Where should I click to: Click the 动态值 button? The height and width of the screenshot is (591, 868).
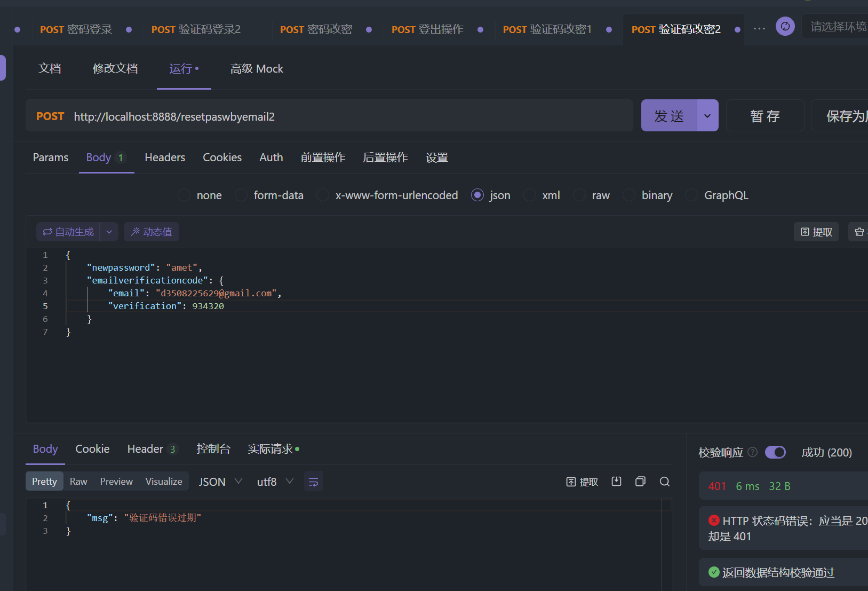coord(152,232)
